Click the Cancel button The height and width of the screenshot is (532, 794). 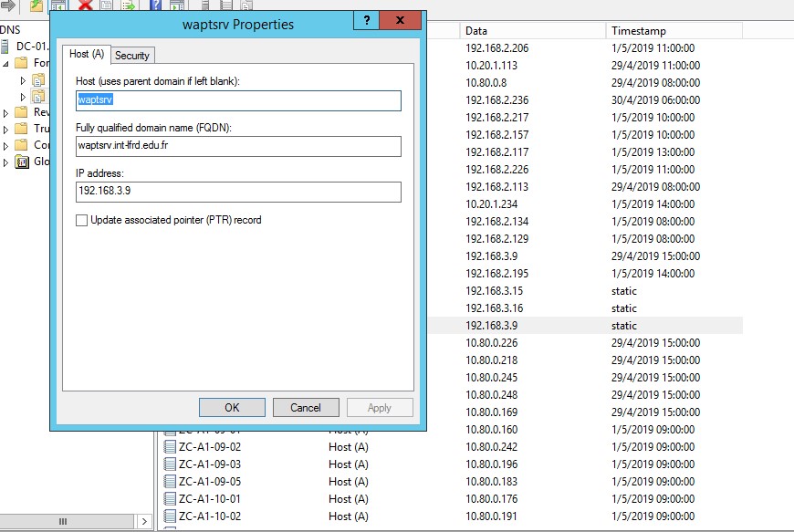[x=306, y=408]
